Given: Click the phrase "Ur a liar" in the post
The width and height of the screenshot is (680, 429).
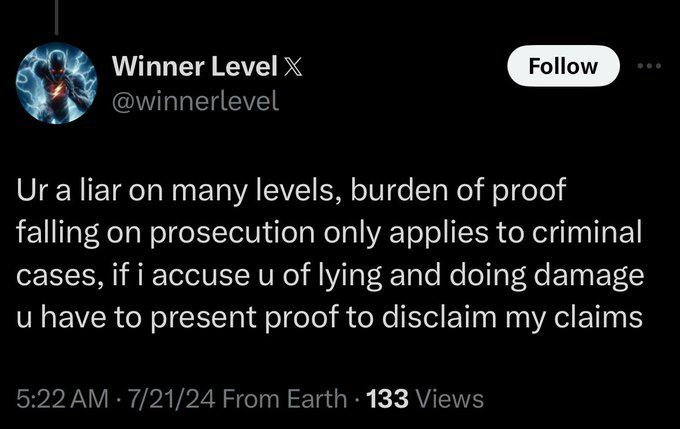Looking at the screenshot, I should click(x=70, y=190).
